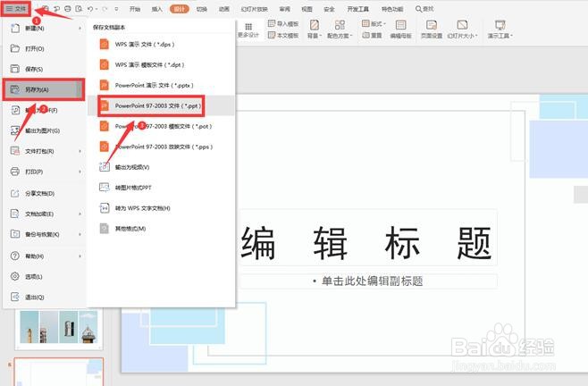Open the 文件 menu button
The width and height of the screenshot is (588, 386).
click(16, 8)
